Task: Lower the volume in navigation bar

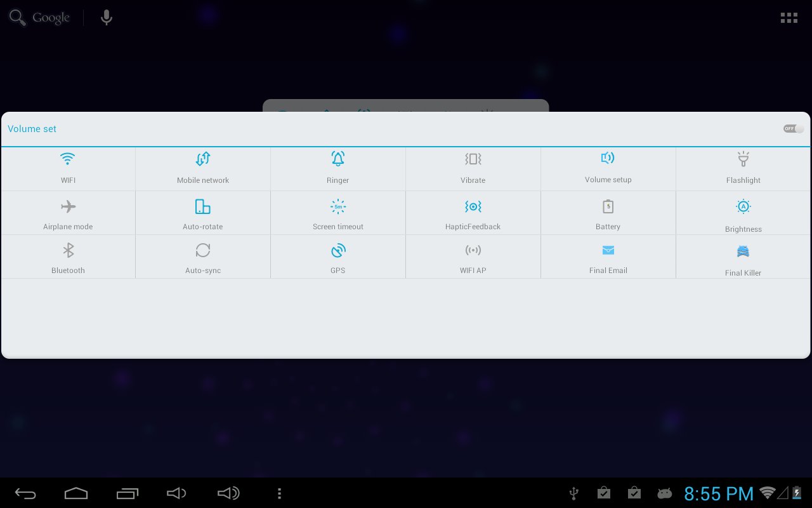Action: [176, 493]
